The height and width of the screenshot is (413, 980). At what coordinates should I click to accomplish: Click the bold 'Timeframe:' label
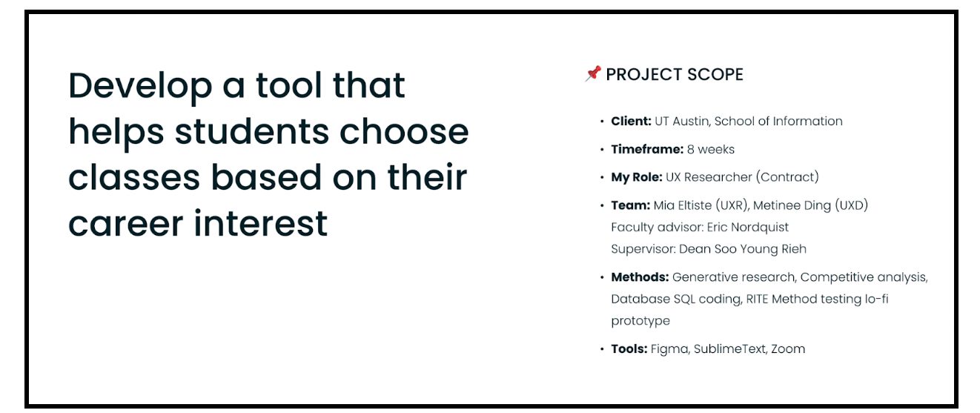[647, 149]
